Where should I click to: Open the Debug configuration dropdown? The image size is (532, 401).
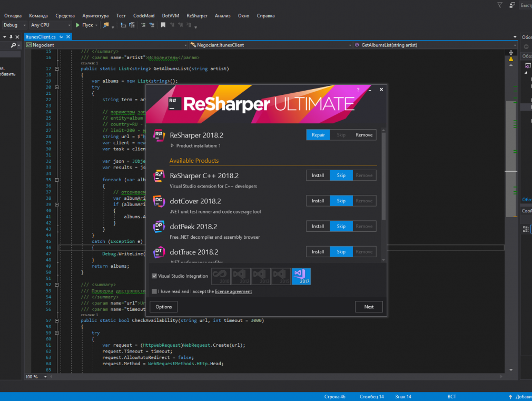click(14, 25)
